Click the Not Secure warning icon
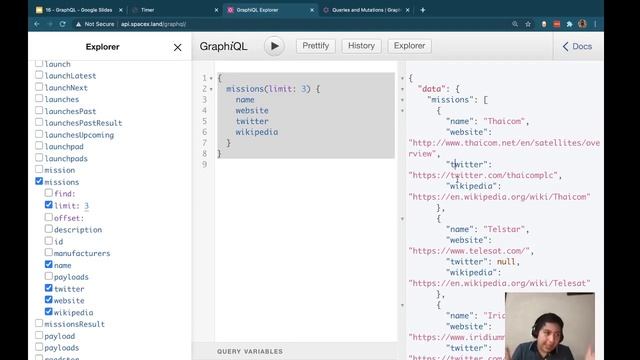The height and width of the screenshot is (360, 640). (x=78, y=24)
